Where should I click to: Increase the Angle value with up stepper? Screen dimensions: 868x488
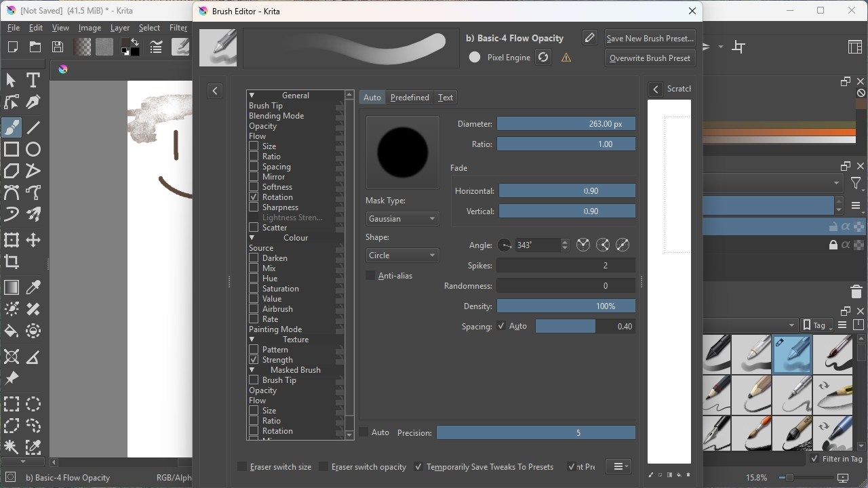click(565, 241)
